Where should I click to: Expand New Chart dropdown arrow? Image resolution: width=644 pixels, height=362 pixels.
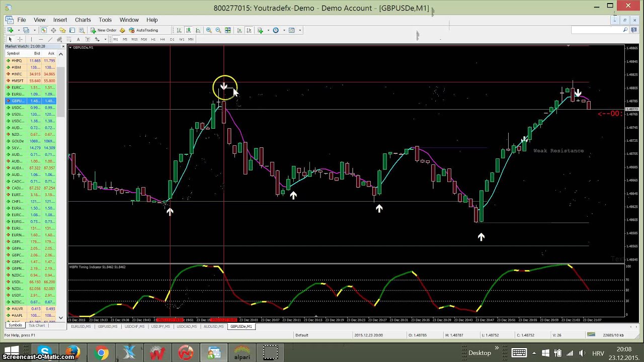click(x=19, y=30)
